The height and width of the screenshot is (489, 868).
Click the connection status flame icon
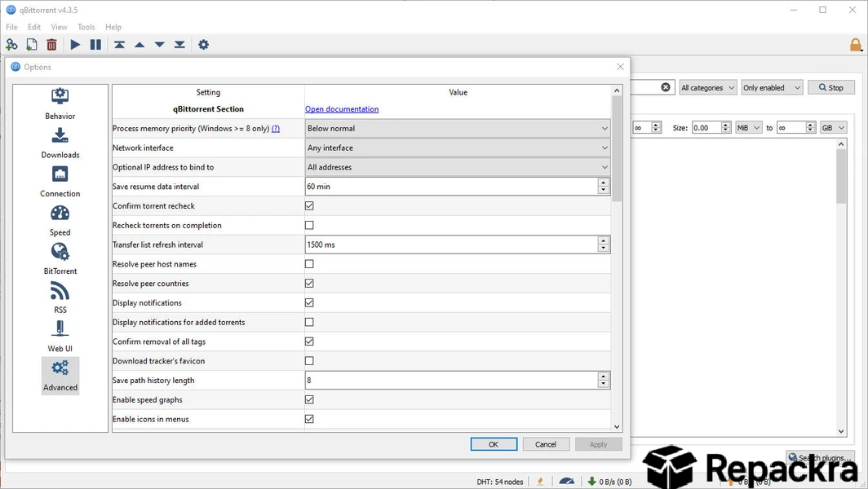point(540,481)
